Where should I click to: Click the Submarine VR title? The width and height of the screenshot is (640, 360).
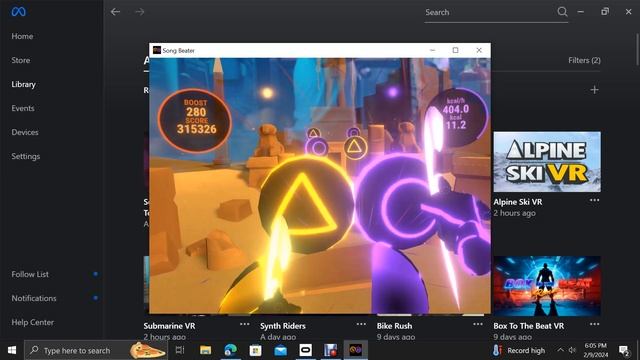(169, 326)
